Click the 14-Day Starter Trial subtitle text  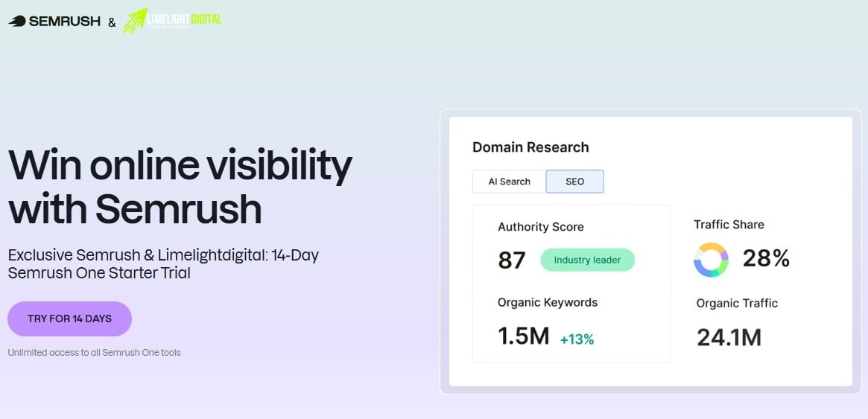pos(163,264)
